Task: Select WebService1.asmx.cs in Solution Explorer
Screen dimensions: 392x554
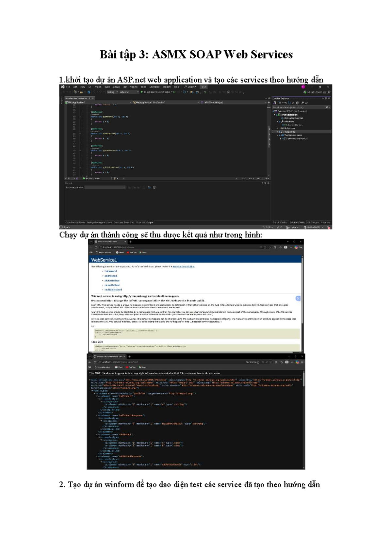Action: click(x=298, y=138)
